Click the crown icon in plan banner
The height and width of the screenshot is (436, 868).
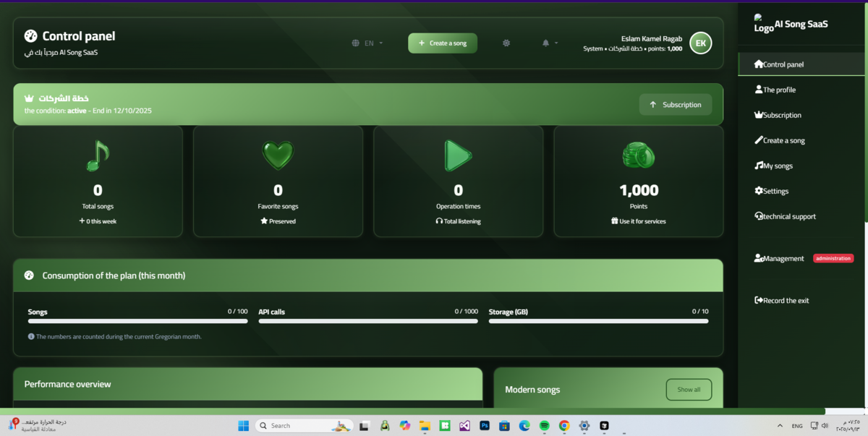29,98
